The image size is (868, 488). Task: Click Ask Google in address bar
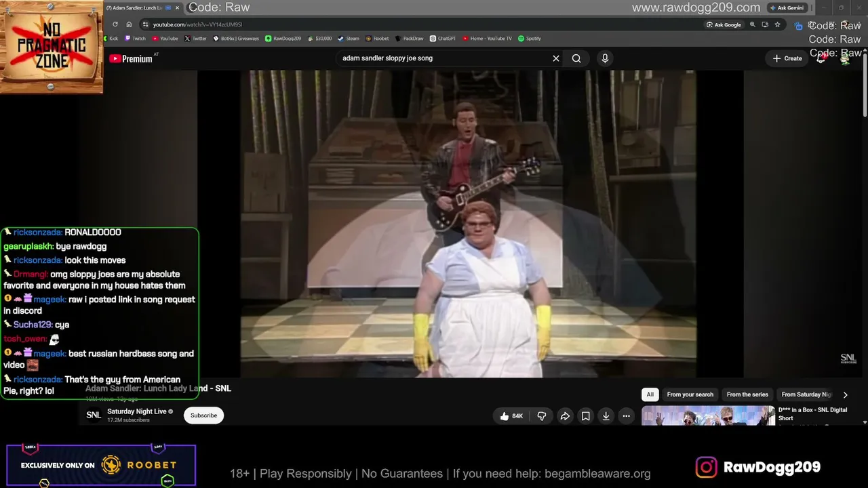pyautogui.click(x=724, y=24)
